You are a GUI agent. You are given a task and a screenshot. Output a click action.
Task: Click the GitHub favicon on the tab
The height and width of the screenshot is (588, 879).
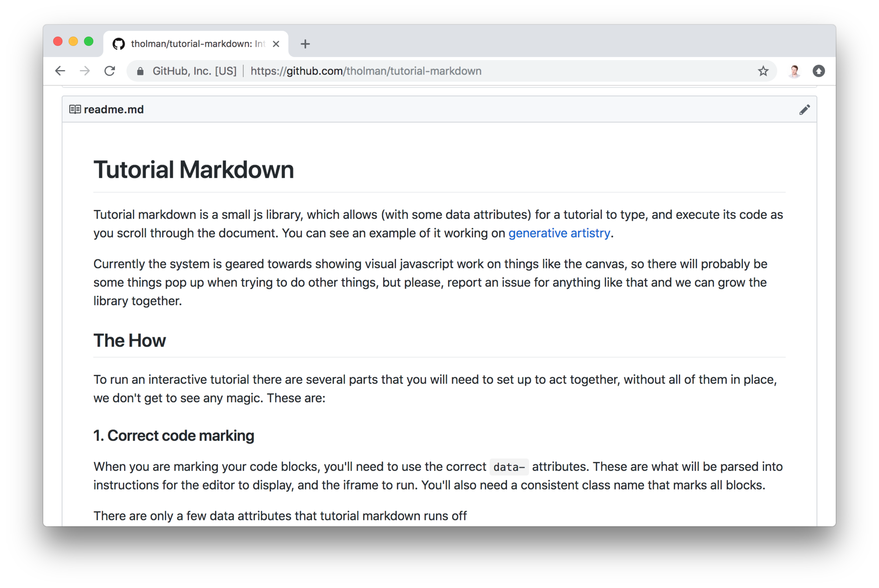(x=119, y=44)
